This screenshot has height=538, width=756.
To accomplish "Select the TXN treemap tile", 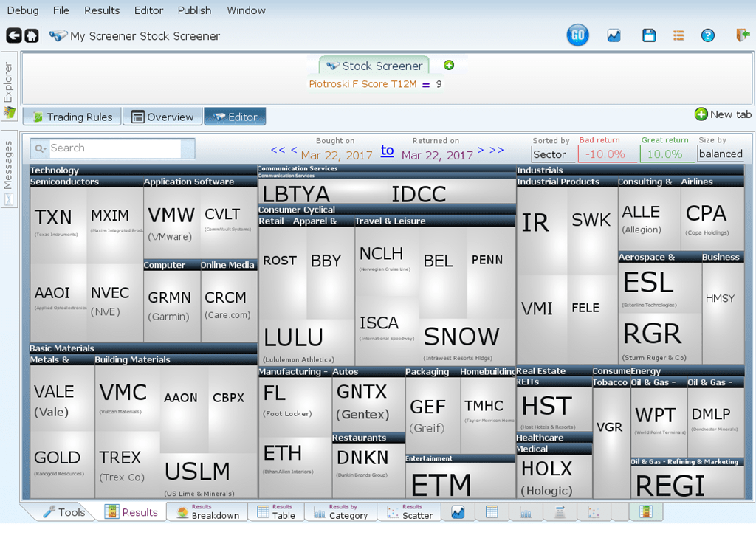I will pyautogui.click(x=58, y=225).
